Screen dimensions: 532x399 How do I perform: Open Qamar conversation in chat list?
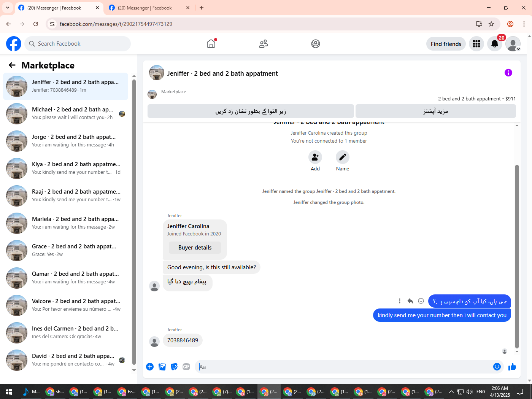coord(65,278)
